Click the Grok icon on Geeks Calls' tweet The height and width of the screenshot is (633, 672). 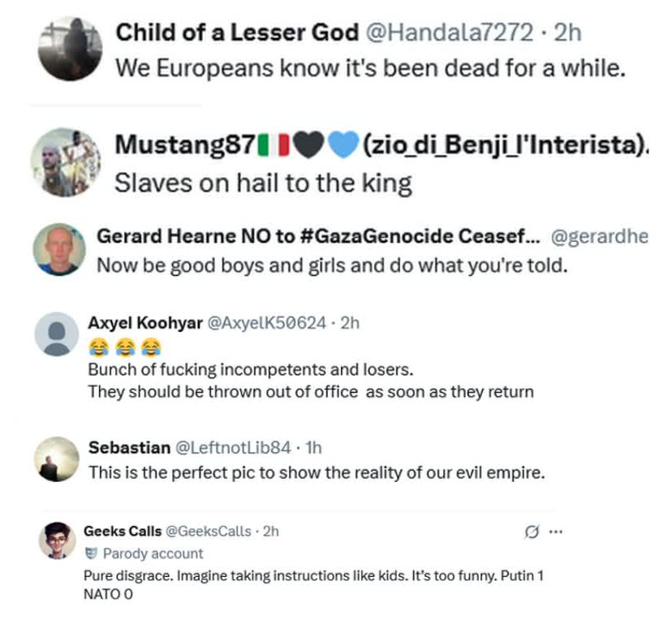[532, 532]
